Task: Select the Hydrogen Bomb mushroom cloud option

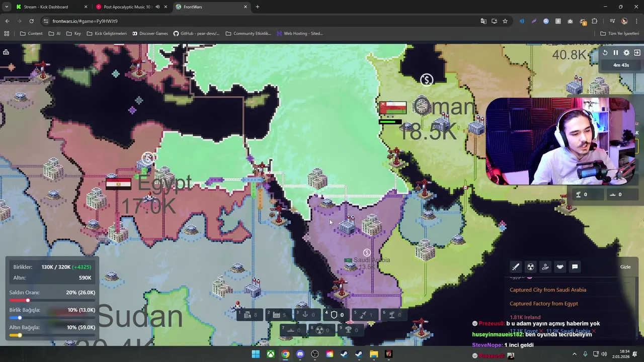Action: (x=351, y=330)
